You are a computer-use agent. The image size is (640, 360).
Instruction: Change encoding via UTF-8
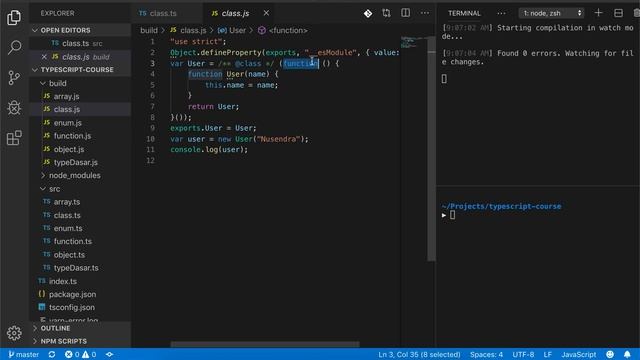click(x=523, y=354)
